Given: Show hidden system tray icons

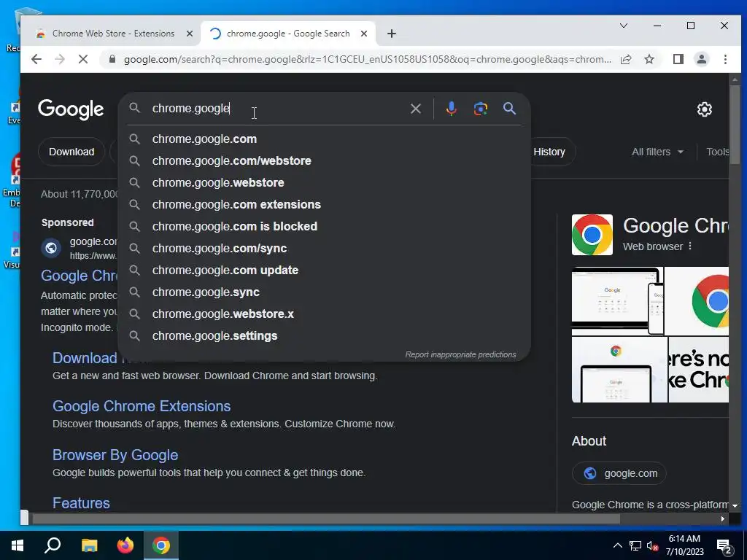Looking at the screenshot, I should click(617, 545).
